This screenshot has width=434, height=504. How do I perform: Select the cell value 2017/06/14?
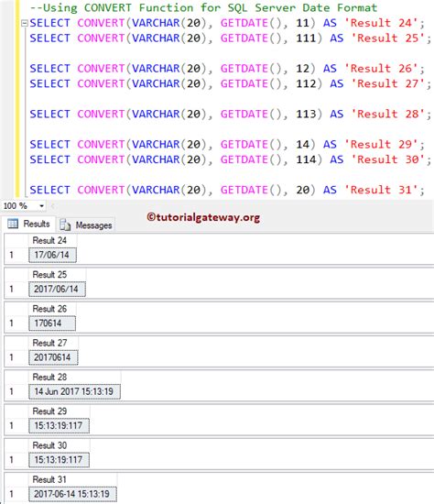coord(57,289)
